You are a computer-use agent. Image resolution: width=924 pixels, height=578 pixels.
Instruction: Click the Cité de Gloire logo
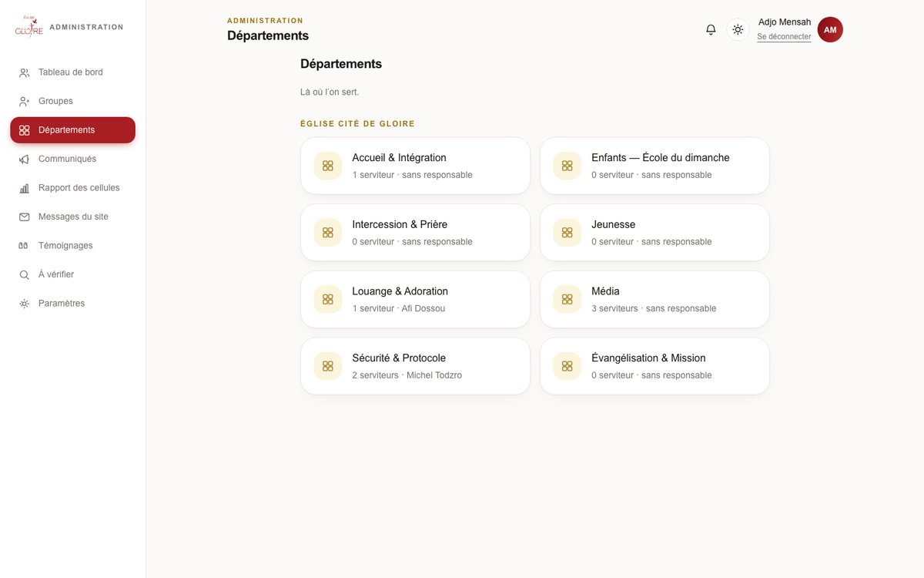29,26
